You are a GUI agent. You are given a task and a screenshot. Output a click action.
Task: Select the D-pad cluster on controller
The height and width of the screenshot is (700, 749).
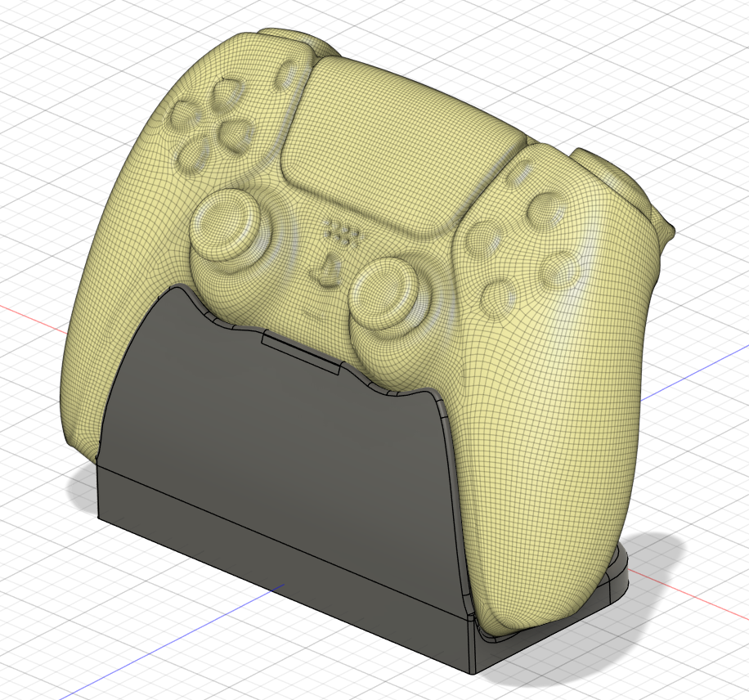(212, 125)
